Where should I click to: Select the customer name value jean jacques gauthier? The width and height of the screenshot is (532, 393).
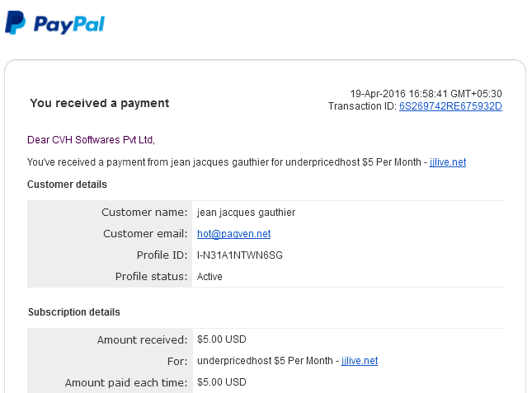click(246, 213)
